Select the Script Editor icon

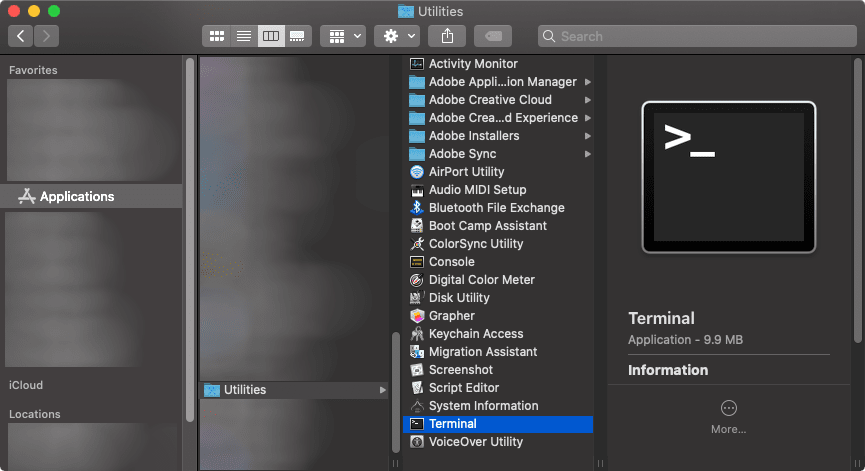click(417, 388)
